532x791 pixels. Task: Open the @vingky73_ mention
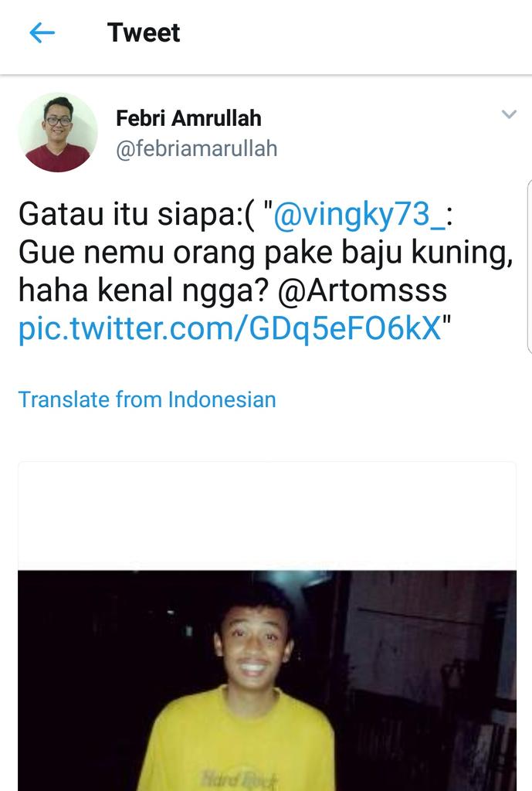tap(360, 214)
